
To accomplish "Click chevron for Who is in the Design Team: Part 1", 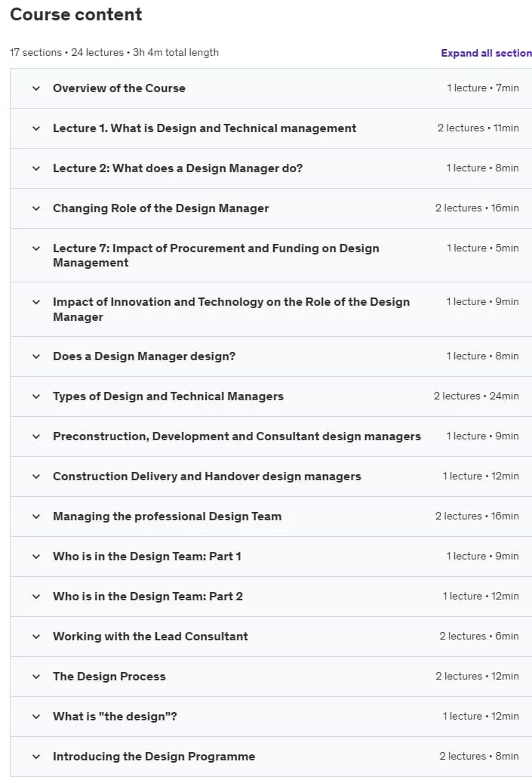I will click(36, 557).
